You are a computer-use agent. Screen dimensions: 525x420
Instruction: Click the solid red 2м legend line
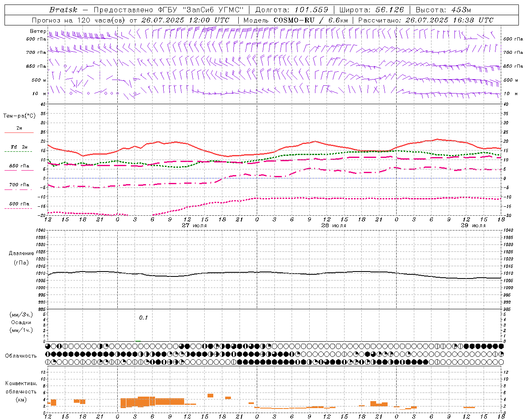click(19, 132)
